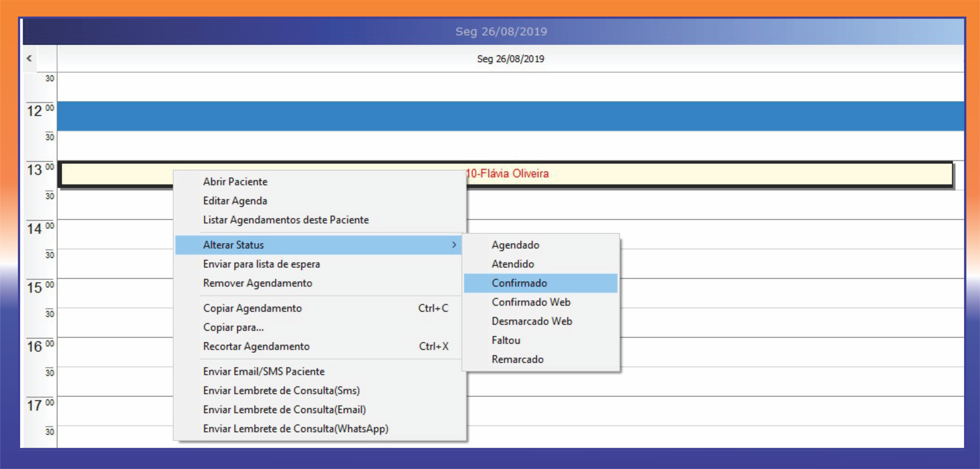Choose Copiar Agendamento entry
The width and height of the screenshot is (980, 469).
(x=252, y=308)
